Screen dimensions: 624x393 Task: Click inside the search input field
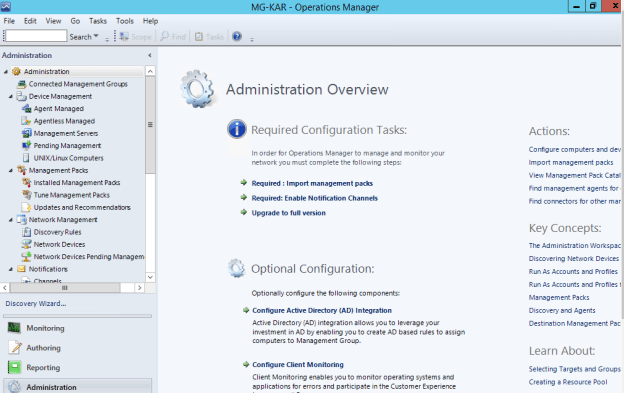coord(36,36)
